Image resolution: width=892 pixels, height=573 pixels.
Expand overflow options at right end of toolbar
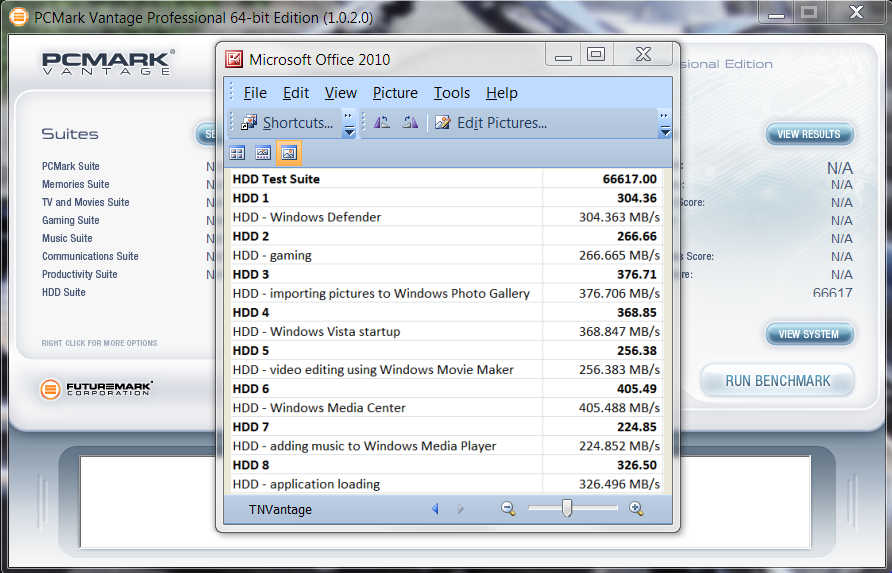[x=664, y=124]
